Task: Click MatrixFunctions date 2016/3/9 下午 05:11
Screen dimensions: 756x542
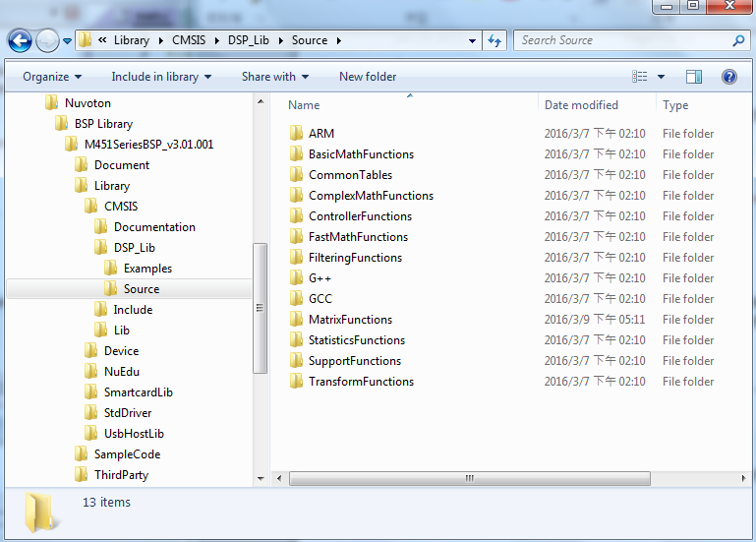Action: pos(595,320)
